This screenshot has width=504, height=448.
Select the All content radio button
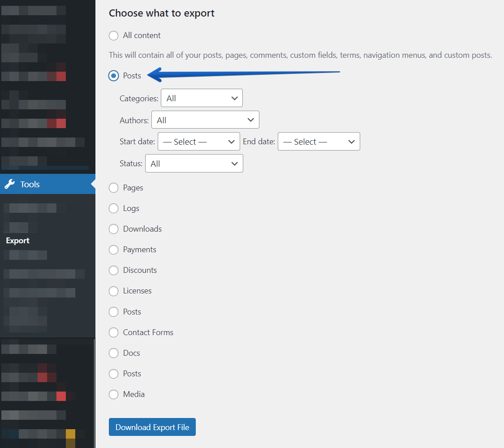click(x=113, y=35)
